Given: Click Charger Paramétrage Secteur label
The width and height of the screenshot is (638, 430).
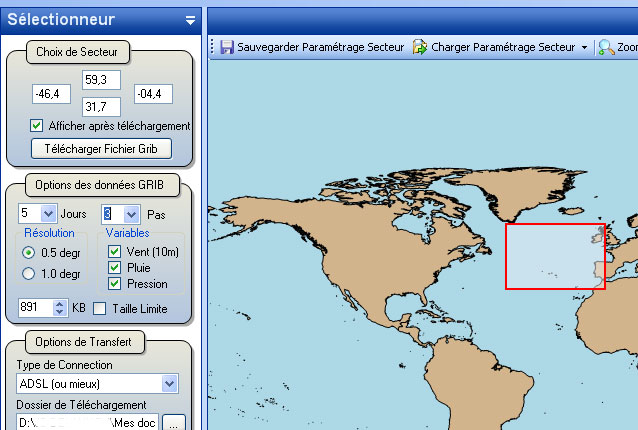Looking at the screenshot, I should pyautogui.click(x=503, y=47).
